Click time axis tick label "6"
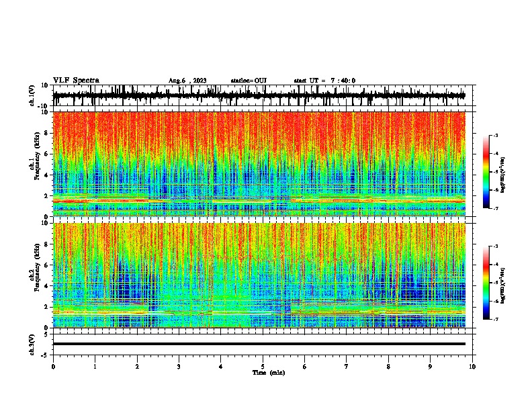This screenshot has width=532, height=411. [x=305, y=367]
